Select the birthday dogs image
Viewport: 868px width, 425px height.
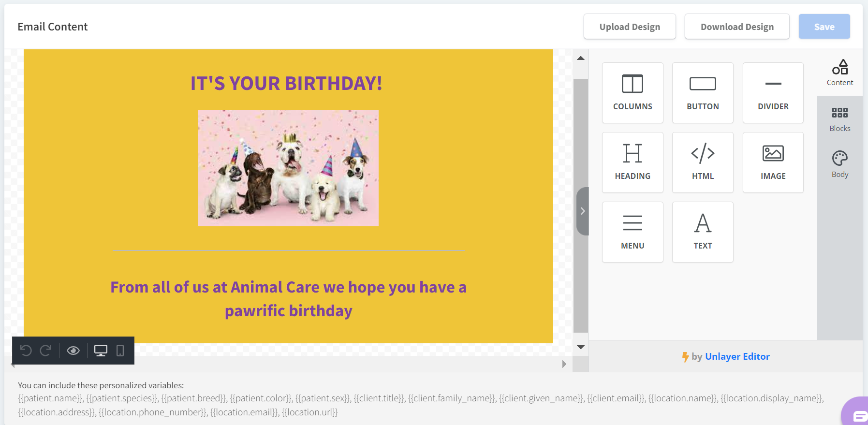pyautogui.click(x=288, y=168)
